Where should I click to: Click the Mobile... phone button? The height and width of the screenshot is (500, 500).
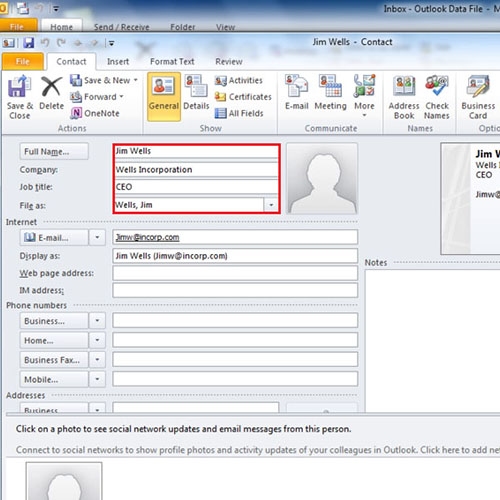[x=54, y=379]
